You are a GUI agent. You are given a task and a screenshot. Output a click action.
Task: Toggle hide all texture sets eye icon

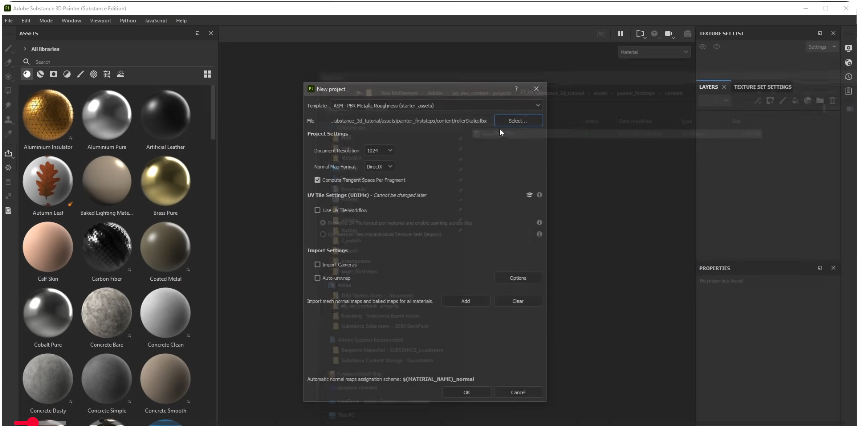[703, 47]
